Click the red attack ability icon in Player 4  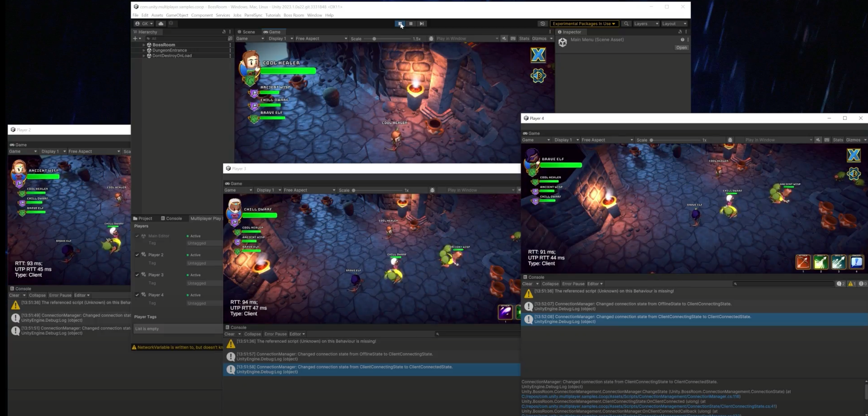click(x=803, y=262)
